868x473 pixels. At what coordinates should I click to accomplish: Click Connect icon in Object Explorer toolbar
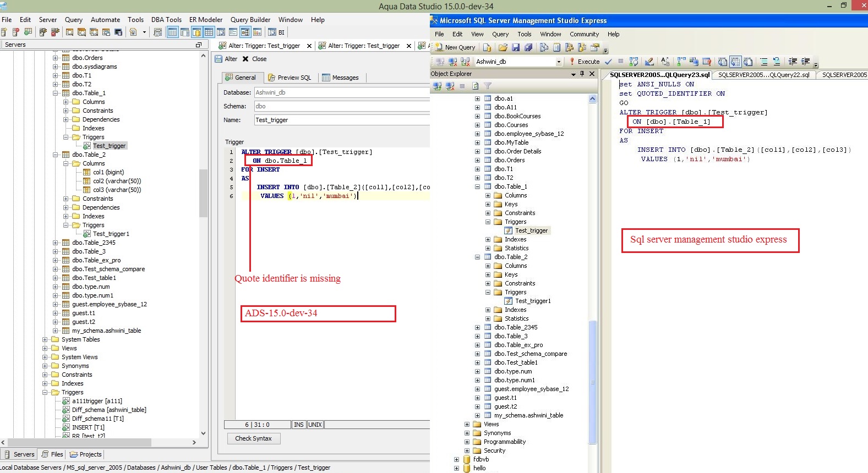(x=437, y=86)
